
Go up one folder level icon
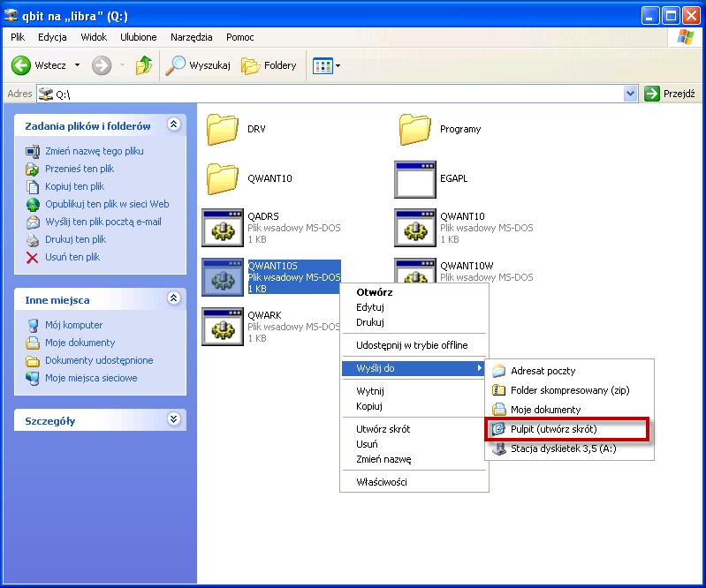click(144, 65)
